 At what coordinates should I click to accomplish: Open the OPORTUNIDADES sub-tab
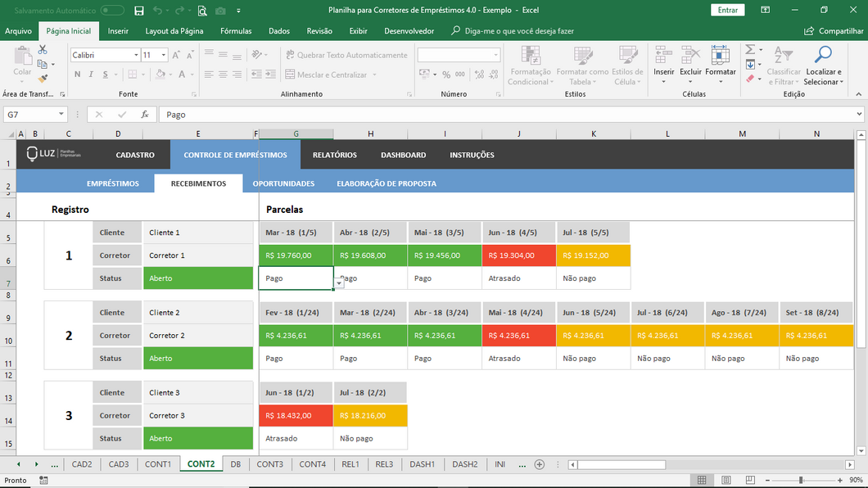283,183
